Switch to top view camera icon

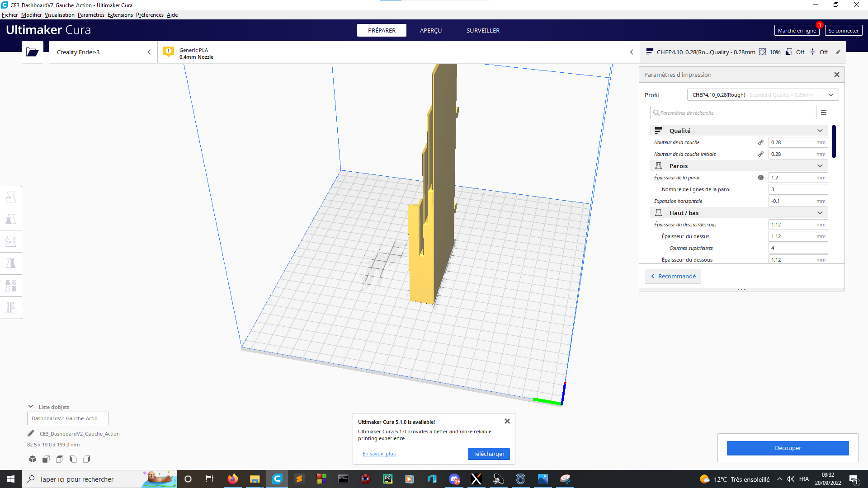[59, 459]
